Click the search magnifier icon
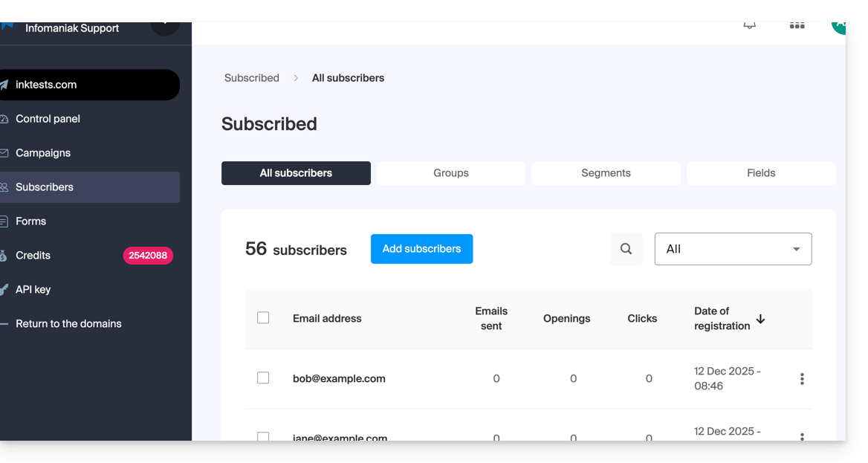This screenshot has width=868, height=463. (x=626, y=249)
